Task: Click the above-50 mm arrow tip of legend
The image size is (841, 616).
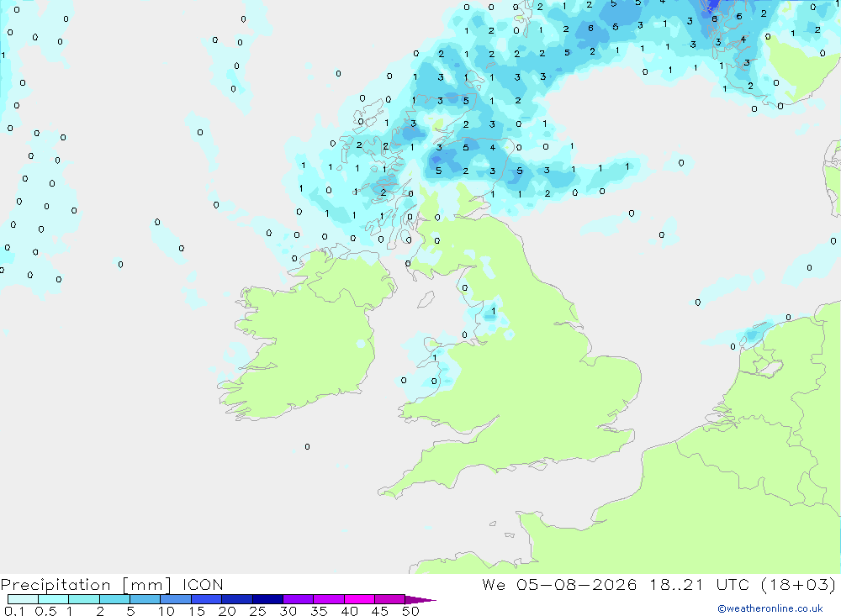Action: 420,600
